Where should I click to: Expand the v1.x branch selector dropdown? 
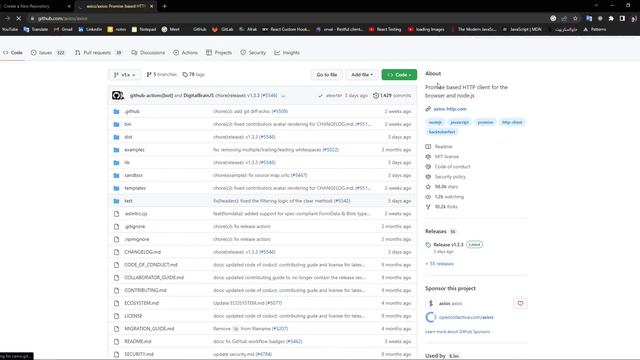(124, 75)
